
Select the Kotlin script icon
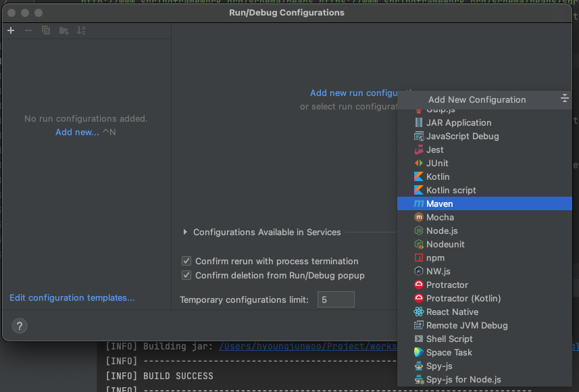[418, 191]
